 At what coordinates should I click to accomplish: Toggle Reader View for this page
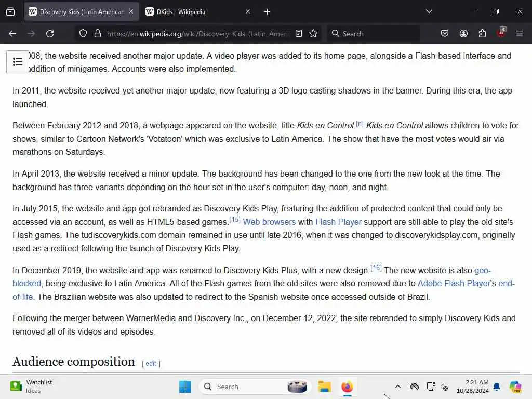coord(299,34)
